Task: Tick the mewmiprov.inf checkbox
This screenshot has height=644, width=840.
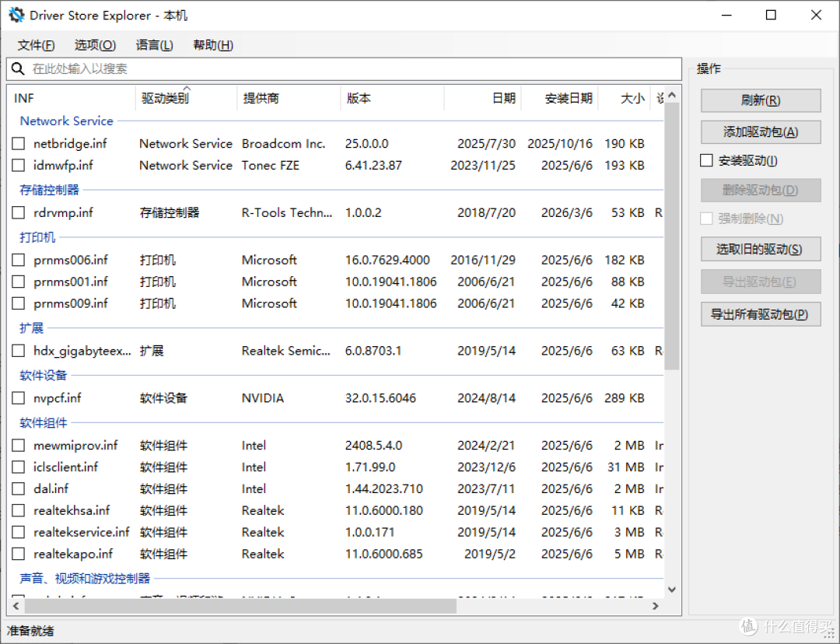Action: click(18, 445)
